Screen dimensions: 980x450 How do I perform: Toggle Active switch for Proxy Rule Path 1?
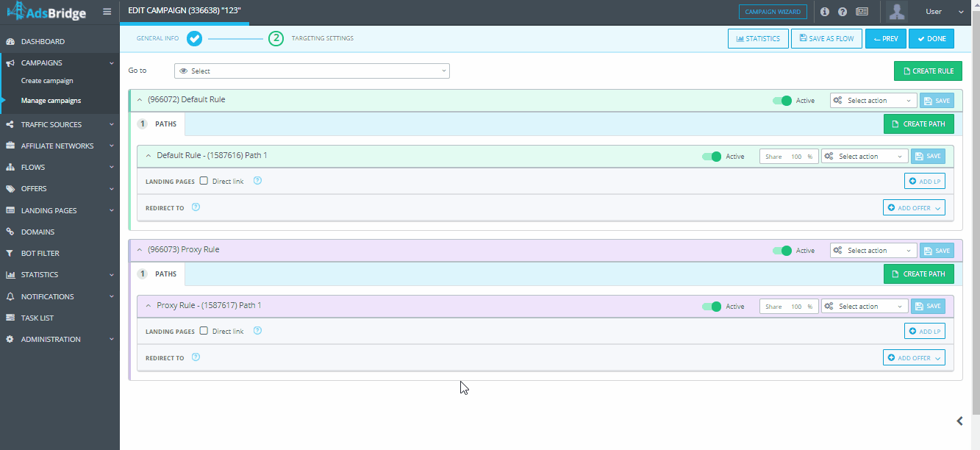[712, 307]
